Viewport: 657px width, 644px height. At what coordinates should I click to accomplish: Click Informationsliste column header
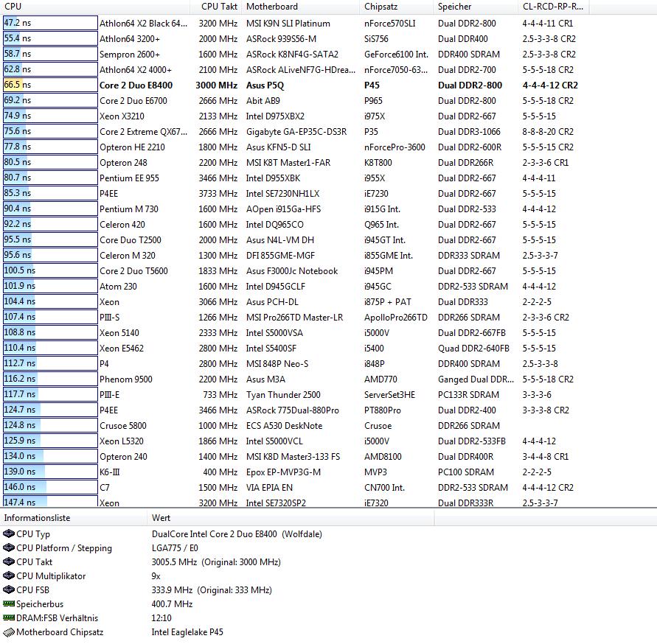(x=73, y=518)
